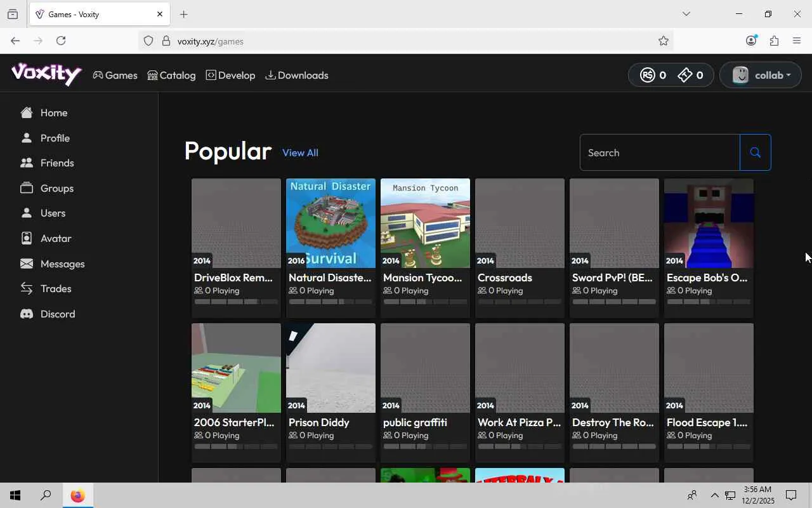Open the Destroy The Ro... thumbnail
Screen dimensions: 812x508
[x=614, y=368]
